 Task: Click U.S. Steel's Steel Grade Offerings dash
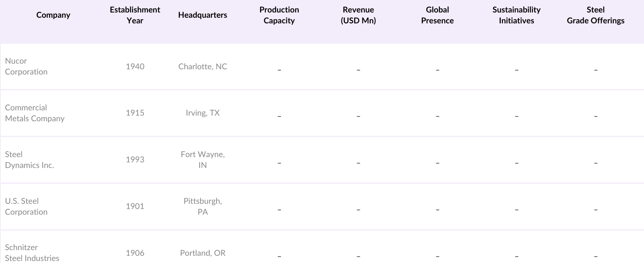(x=596, y=210)
